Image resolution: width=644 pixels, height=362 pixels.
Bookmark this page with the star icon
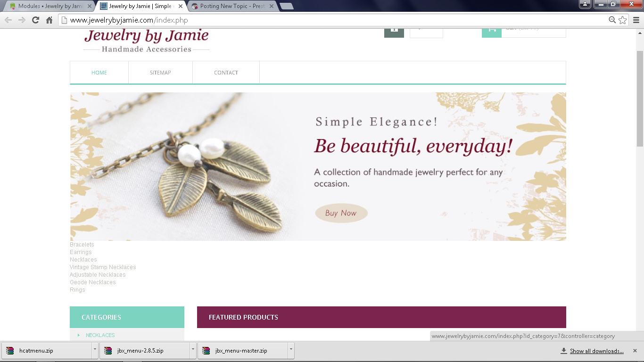(x=623, y=20)
